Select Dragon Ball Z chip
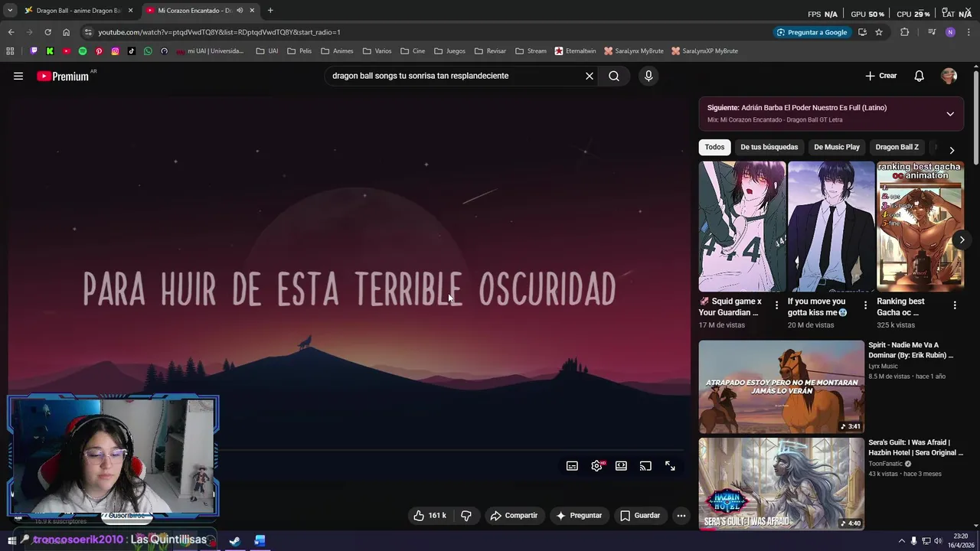This screenshot has width=980, height=551. [897, 147]
